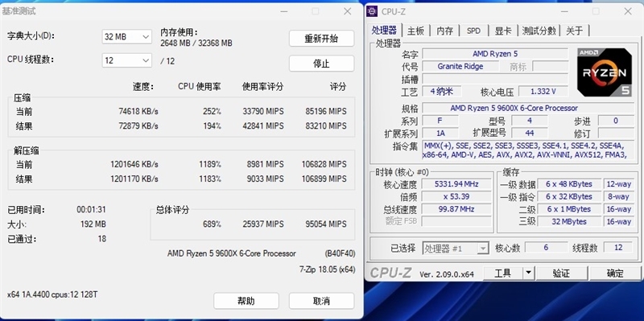
Task: Expand the 处理器 #1 selection combo box
Action: (456, 248)
